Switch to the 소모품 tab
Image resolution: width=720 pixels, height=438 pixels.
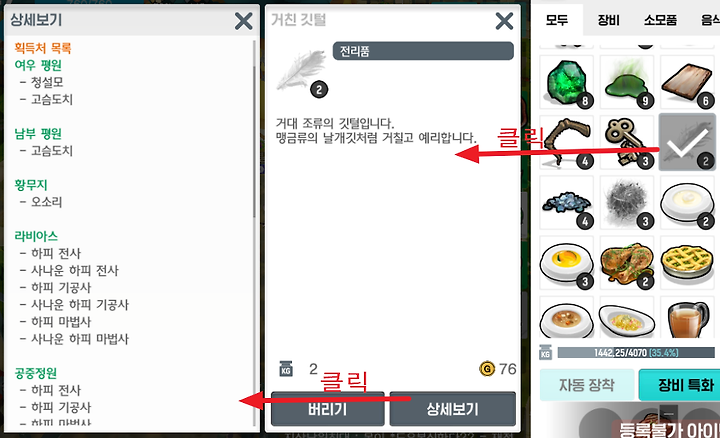[660, 20]
